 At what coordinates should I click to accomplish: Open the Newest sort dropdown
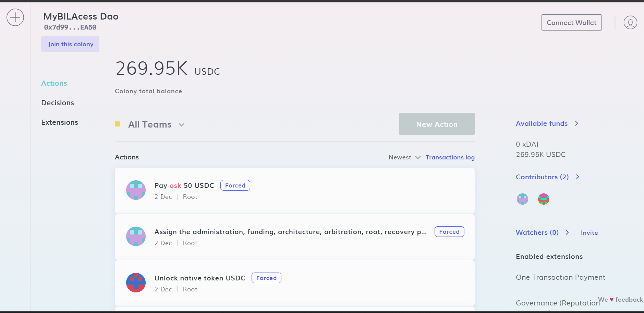pyautogui.click(x=404, y=157)
